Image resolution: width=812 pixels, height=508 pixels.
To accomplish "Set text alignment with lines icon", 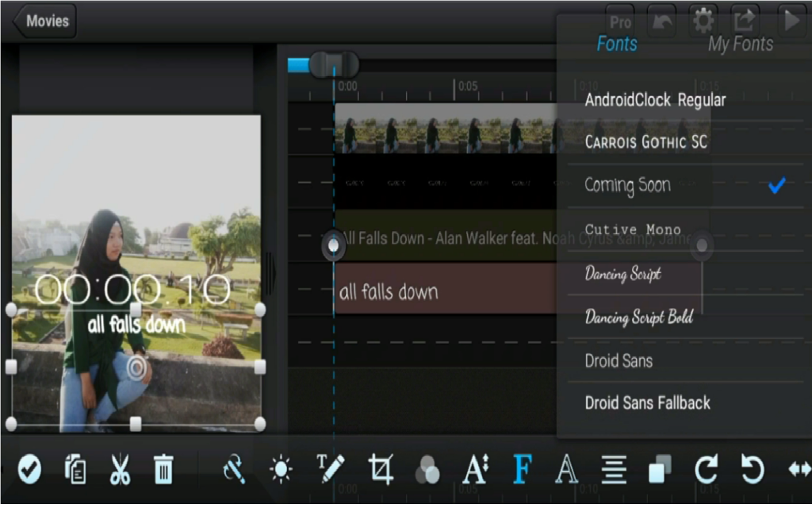I will click(615, 470).
